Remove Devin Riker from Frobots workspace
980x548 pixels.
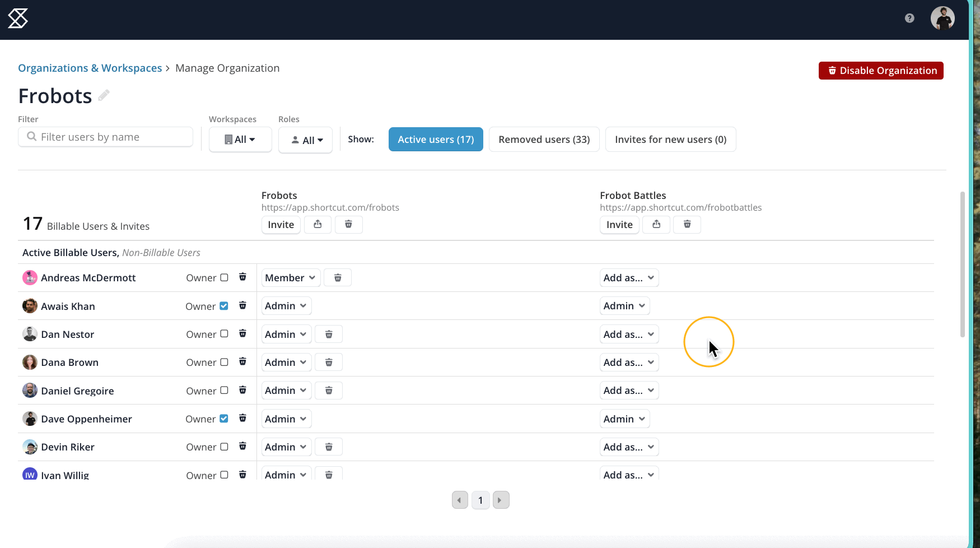[x=329, y=447]
